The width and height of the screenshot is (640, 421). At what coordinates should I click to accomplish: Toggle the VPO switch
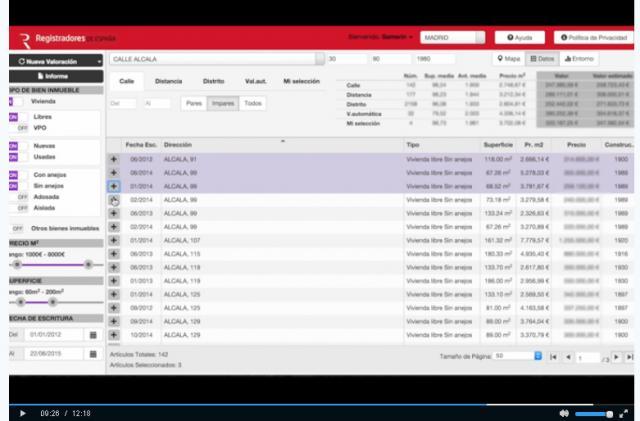point(18,128)
